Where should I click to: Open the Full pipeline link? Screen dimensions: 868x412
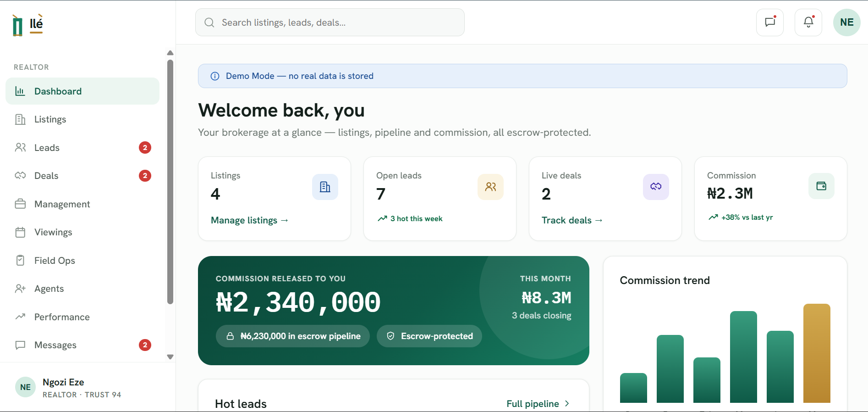(538, 404)
